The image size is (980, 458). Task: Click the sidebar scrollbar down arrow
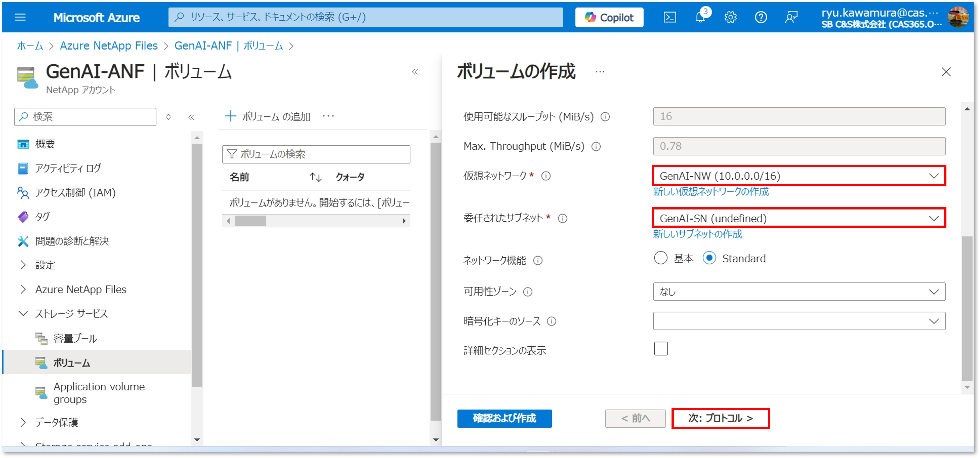[x=197, y=440]
